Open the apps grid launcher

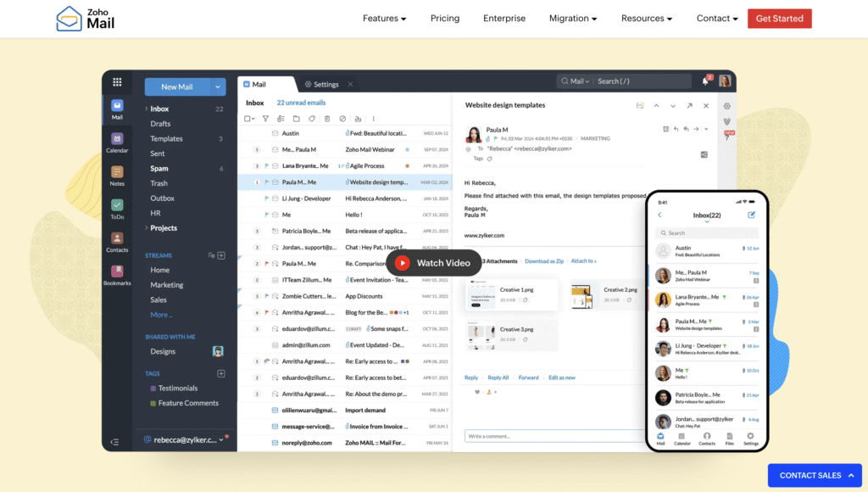[x=117, y=82]
